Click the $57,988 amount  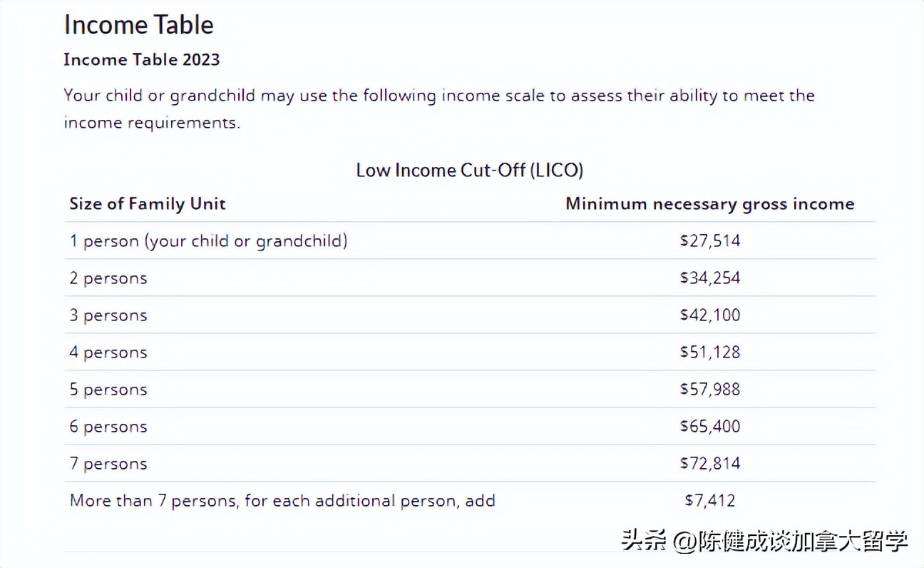pyautogui.click(x=710, y=390)
